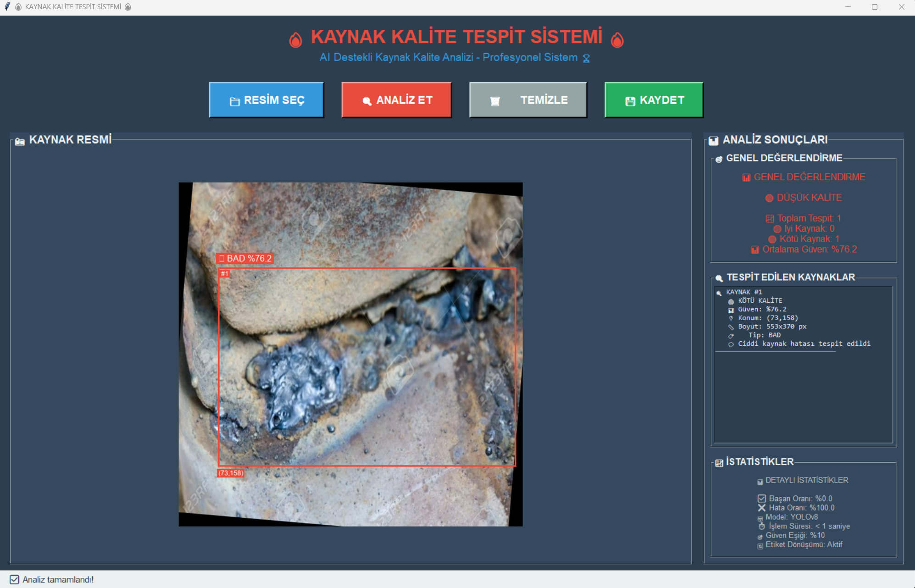Click the BAD %76.2 detection label

245,258
